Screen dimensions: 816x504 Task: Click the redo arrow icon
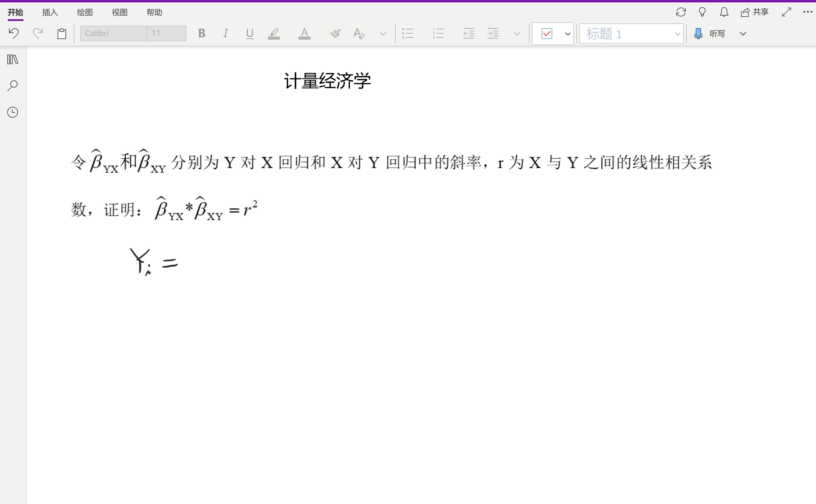point(38,33)
